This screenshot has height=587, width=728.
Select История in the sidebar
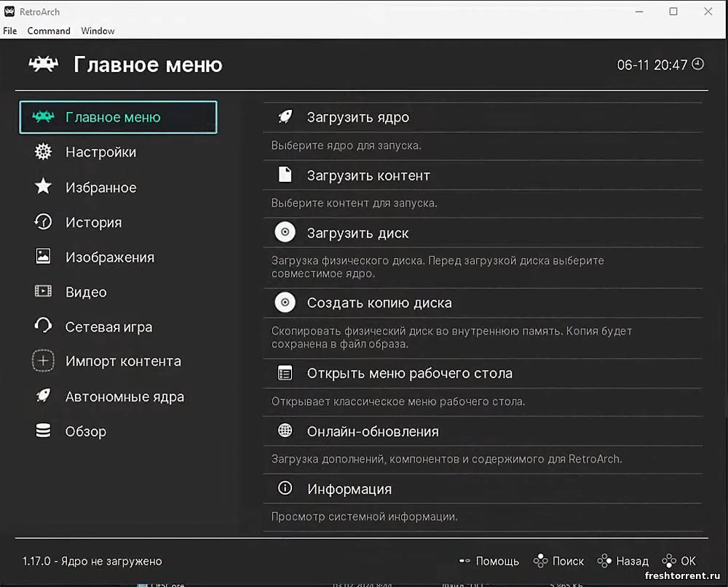[x=93, y=223]
